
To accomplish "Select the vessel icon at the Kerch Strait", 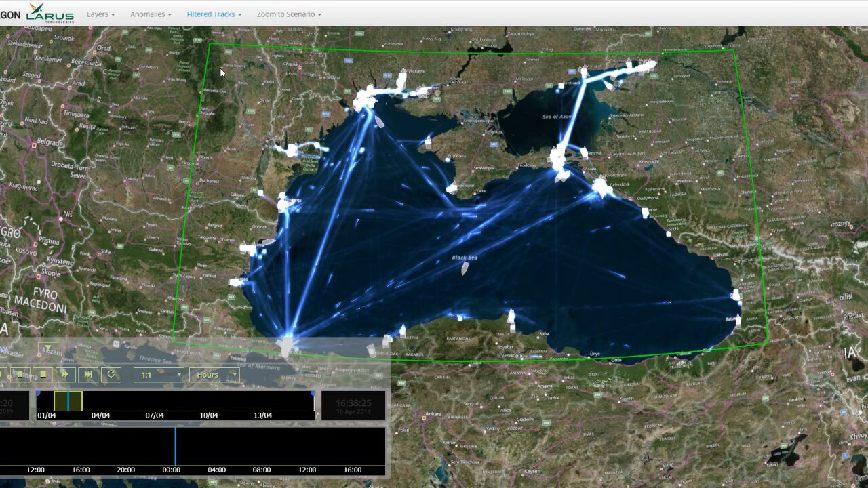I will pos(561,176).
